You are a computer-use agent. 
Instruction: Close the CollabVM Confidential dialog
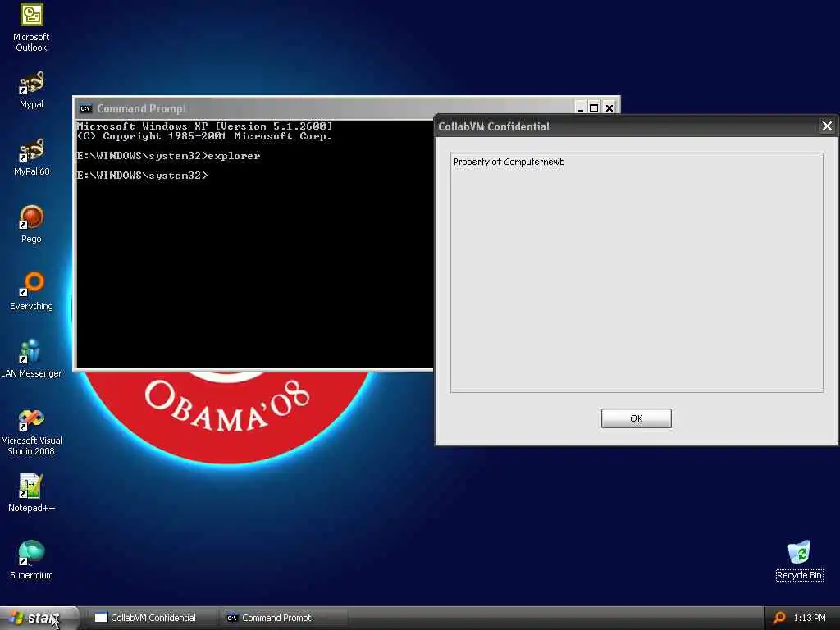click(827, 126)
